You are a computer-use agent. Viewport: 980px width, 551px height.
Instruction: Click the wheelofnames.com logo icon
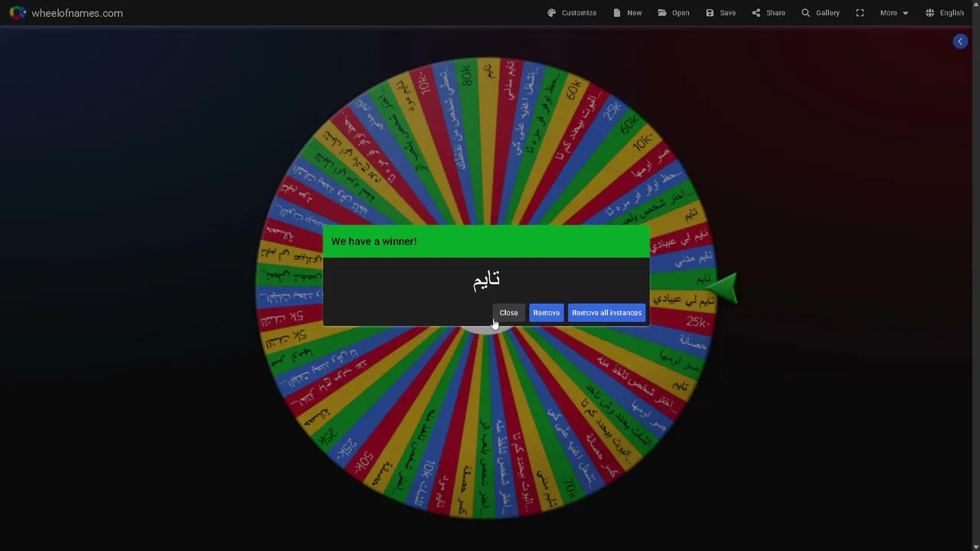pos(17,13)
